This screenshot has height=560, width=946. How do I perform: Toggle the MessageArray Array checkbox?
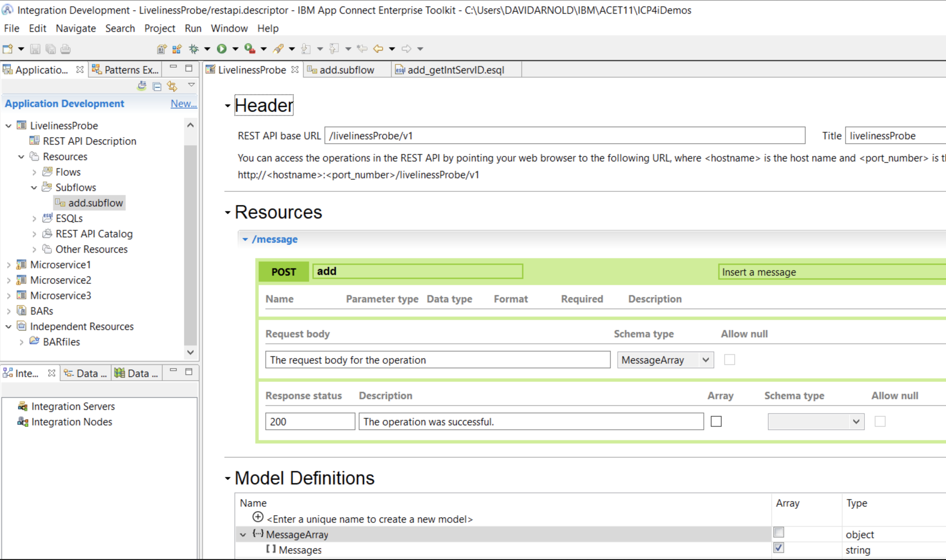(x=778, y=532)
